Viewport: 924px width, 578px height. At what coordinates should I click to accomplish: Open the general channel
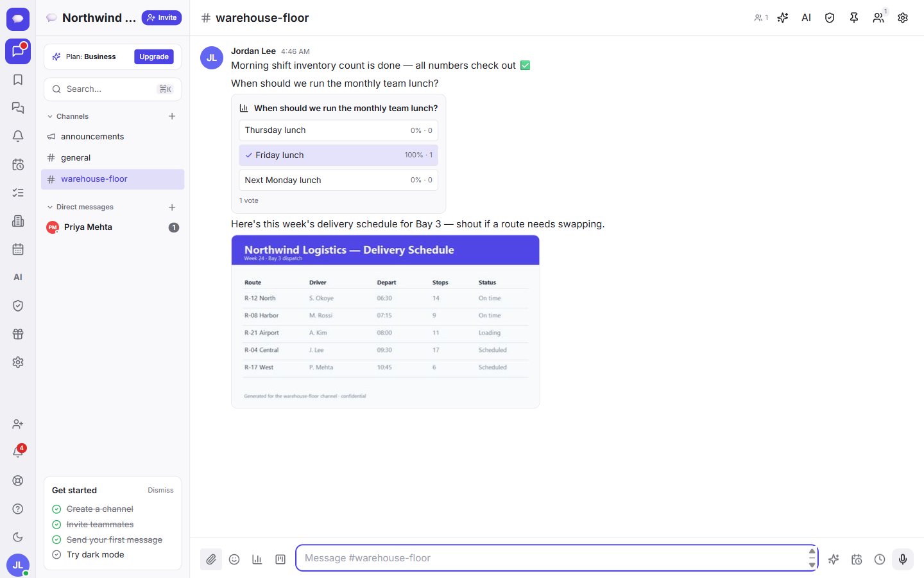tap(112, 158)
